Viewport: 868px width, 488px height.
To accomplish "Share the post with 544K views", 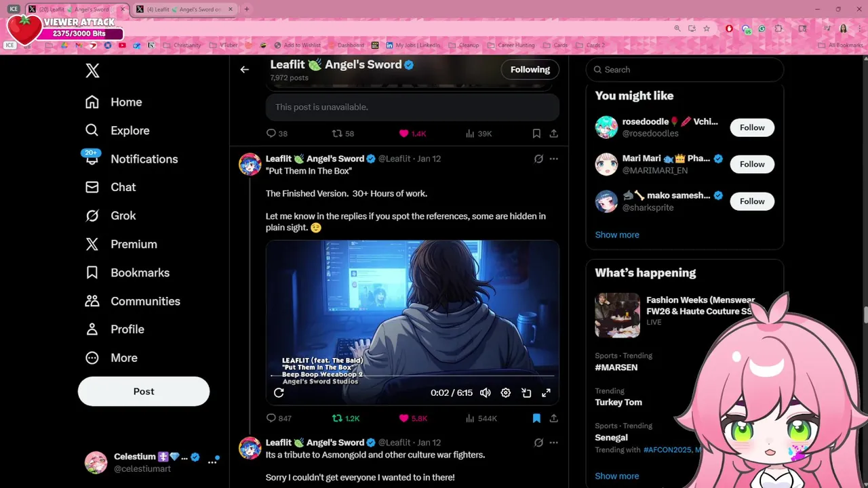I will point(553,418).
